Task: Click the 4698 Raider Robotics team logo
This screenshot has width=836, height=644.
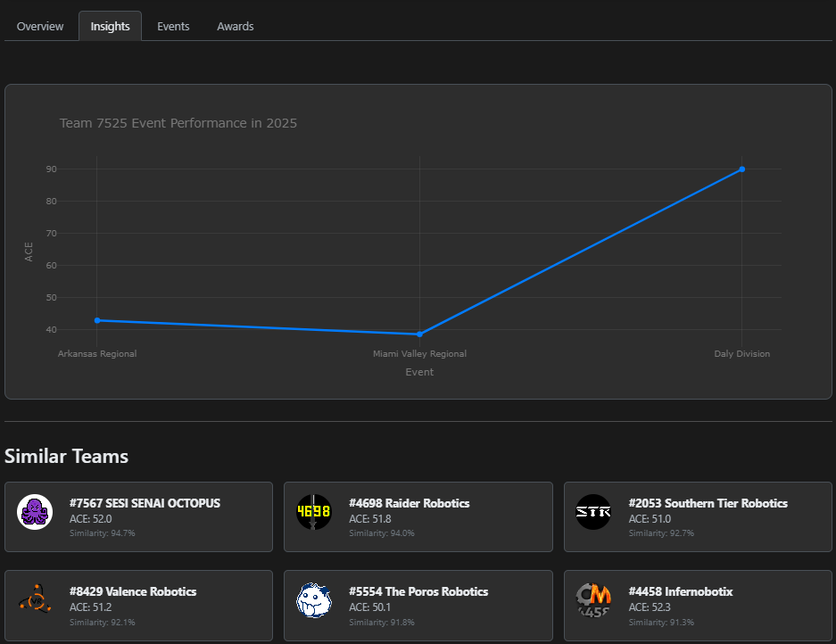Action: point(314,512)
